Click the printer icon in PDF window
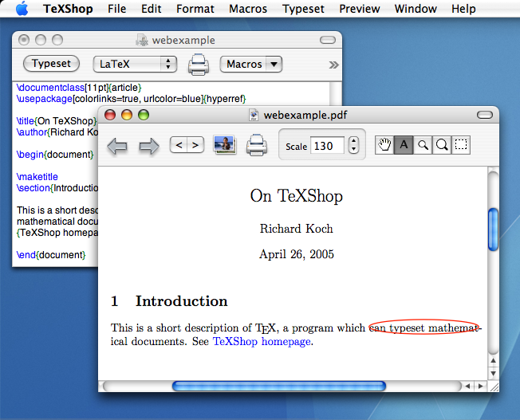The height and width of the screenshot is (420, 520). (x=256, y=145)
